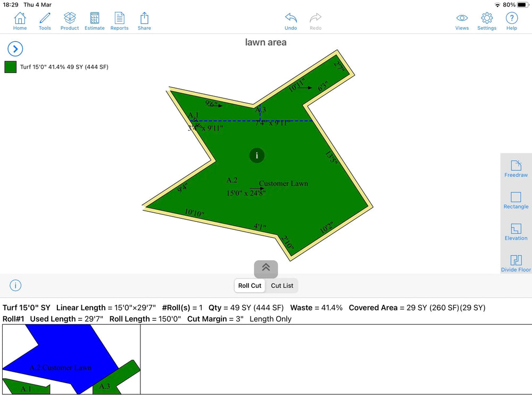532x399 pixels.
Task: Switch to the Cut List tab
Action: (282, 286)
